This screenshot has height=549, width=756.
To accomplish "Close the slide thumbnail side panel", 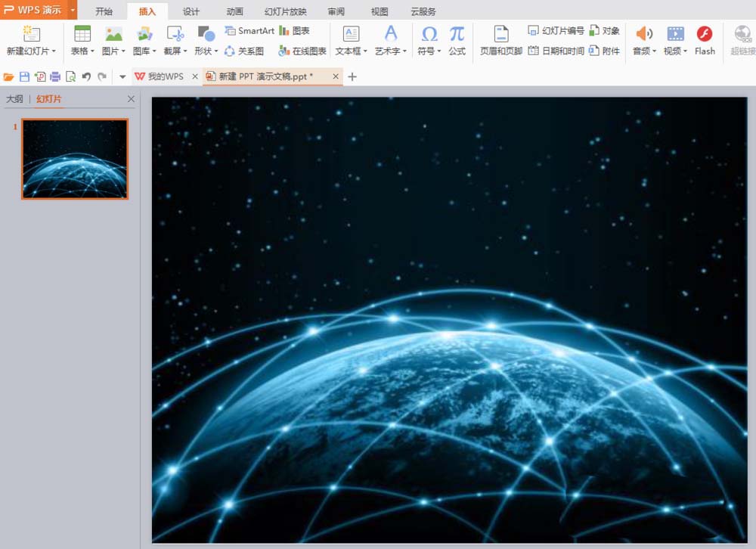I will (x=131, y=99).
